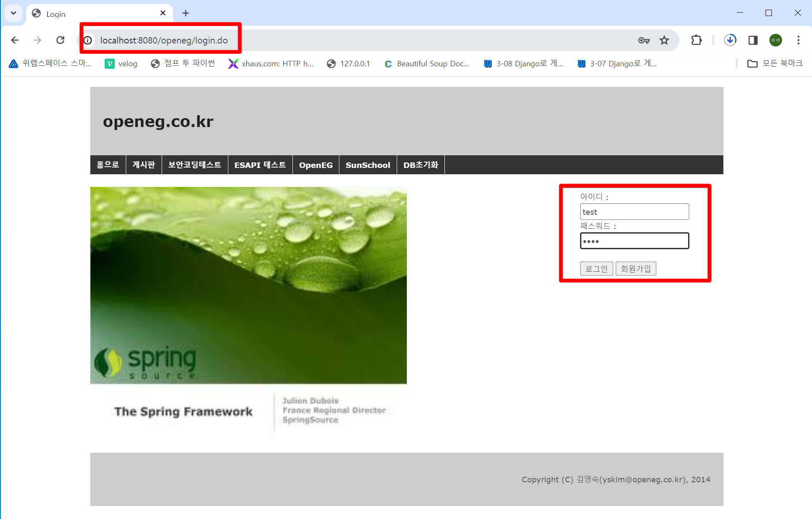Screen dimensions: 812x519
Task: Open the 모든 북마크 folder
Action: click(x=775, y=63)
